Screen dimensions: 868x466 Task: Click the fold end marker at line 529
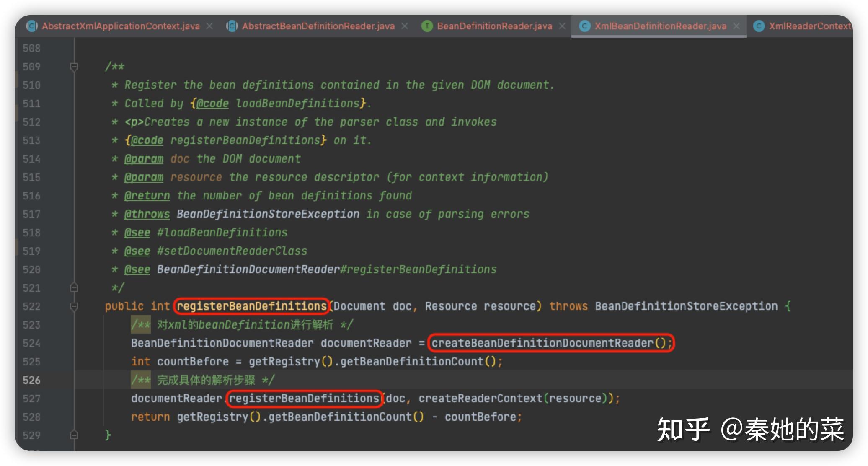74,435
